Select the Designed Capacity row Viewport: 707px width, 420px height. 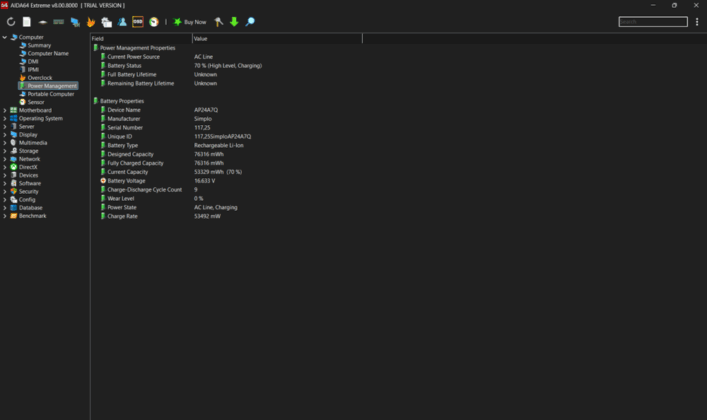pyautogui.click(x=130, y=154)
